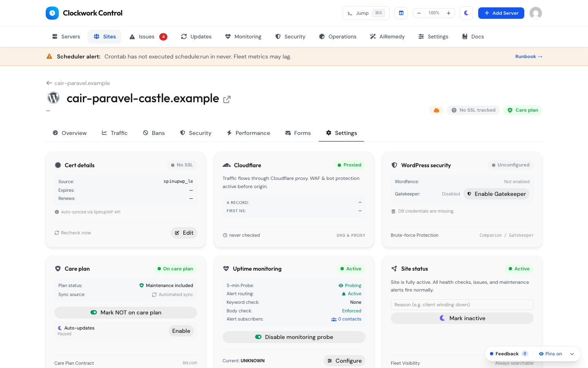Go back to cair-paravel.example
The width and height of the screenshot is (588, 368).
(x=78, y=83)
